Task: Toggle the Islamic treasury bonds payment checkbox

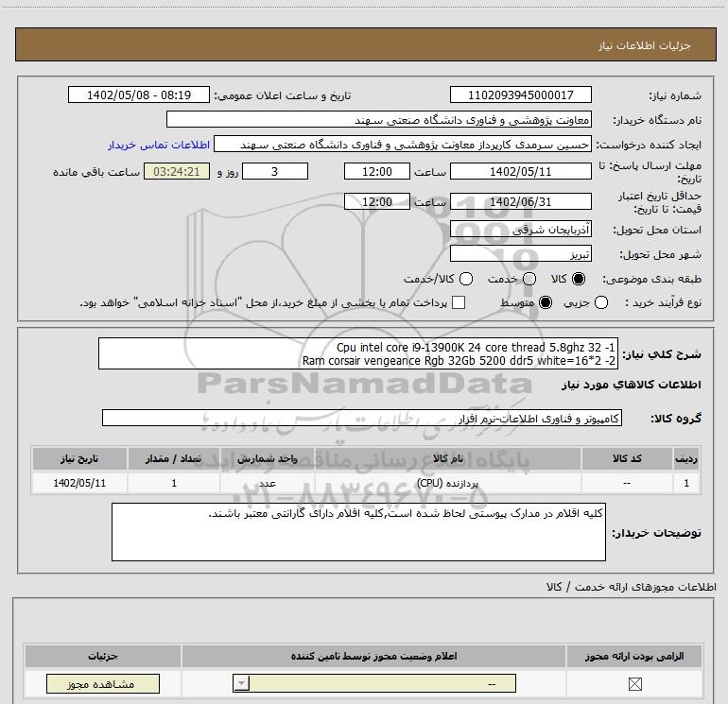Action: (x=459, y=302)
